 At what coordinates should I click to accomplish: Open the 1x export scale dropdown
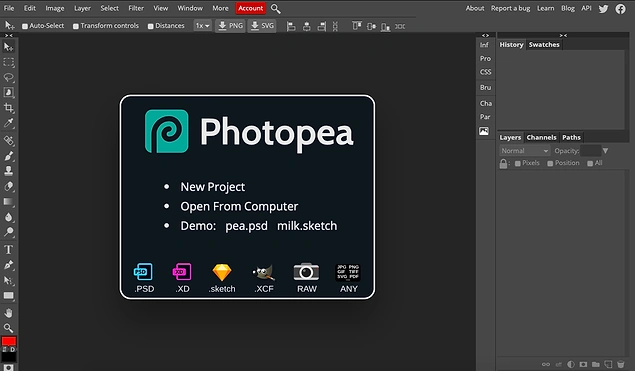tap(202, 26)
